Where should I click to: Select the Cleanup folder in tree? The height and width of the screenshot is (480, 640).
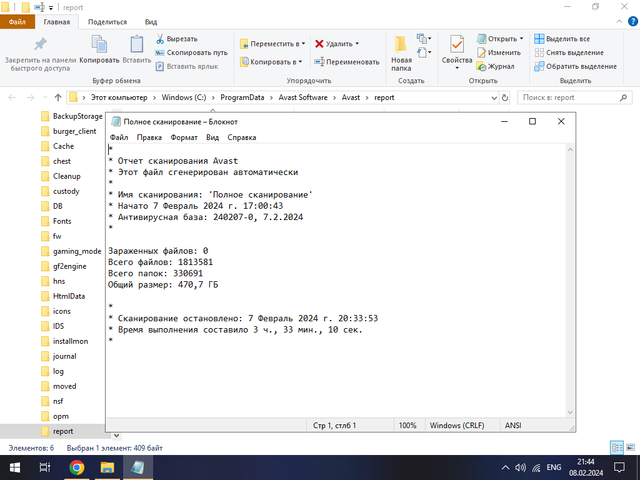click(x=61, y=176)
